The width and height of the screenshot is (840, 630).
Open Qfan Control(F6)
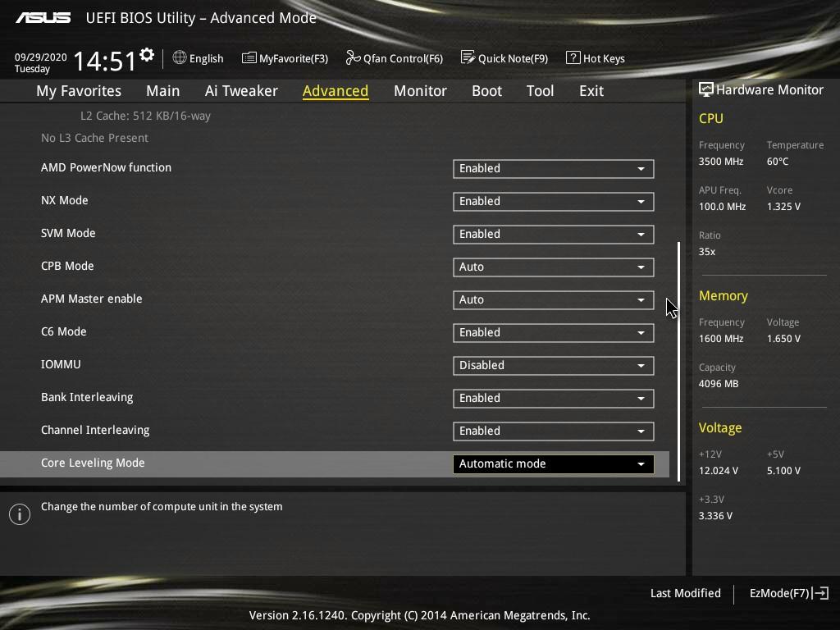395,58
